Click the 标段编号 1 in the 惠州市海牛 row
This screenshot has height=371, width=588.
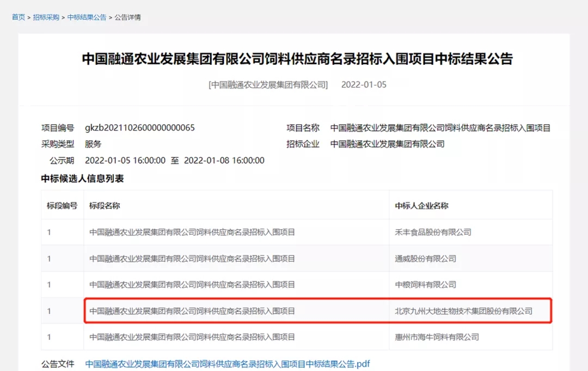tap(49, 337)
